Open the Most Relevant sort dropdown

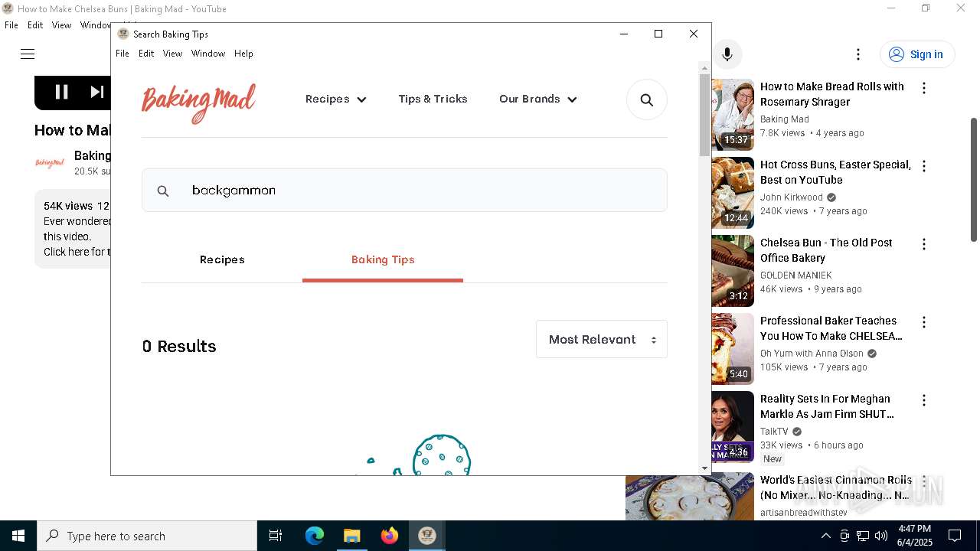point(602,339)
